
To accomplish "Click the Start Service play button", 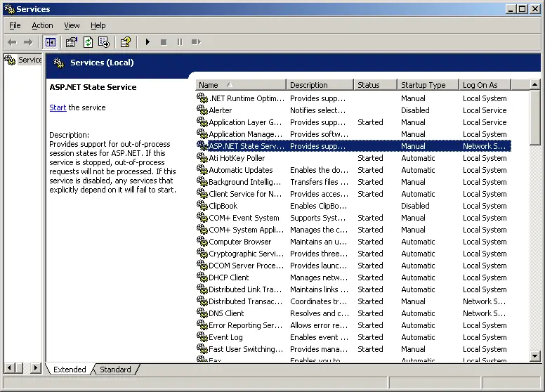I will point(147,42).
